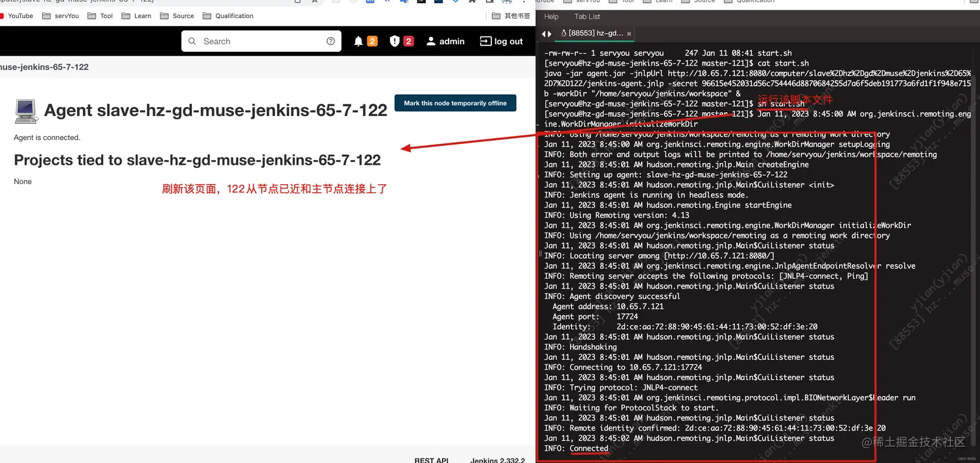Screen dimensions: 980x463
Task: Open the terminal Tab List menu
Action: pyautogui.click(x=587, y=17)
